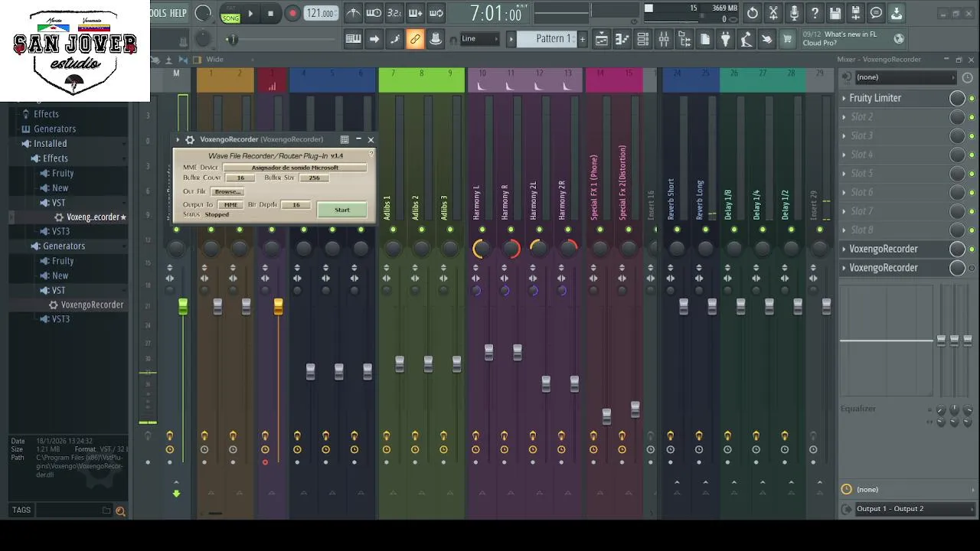Select mixer track Adlibs 1
This screenshot has width=980, height=551.
pyautogui.click(x=387, y=207)
